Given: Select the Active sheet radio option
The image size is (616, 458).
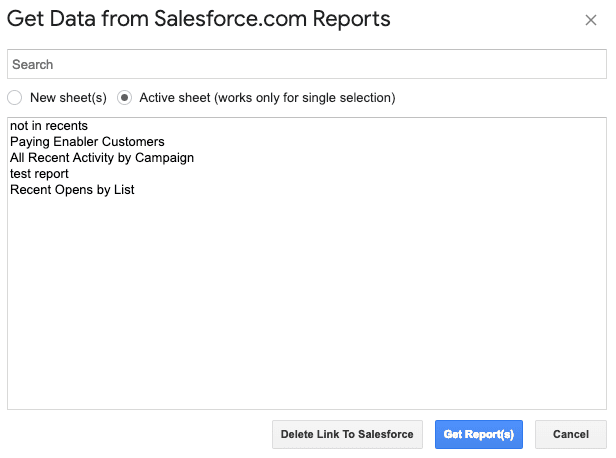Looking at the screenshot, I should click(124, 98).
